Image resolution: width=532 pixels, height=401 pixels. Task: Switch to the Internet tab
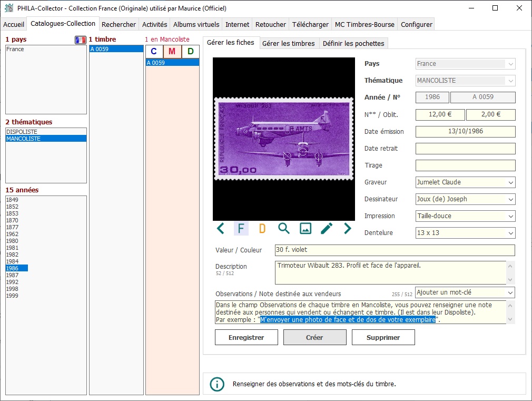[237, 24]
